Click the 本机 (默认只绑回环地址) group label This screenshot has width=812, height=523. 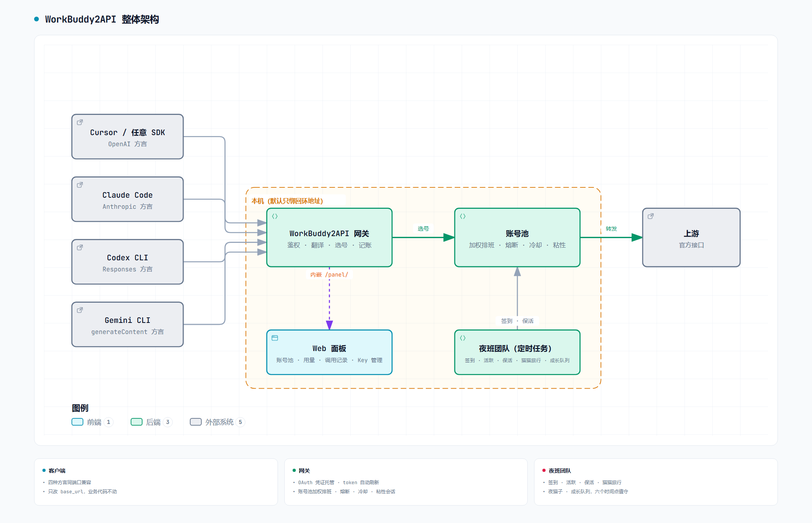(x=287, y=201)
